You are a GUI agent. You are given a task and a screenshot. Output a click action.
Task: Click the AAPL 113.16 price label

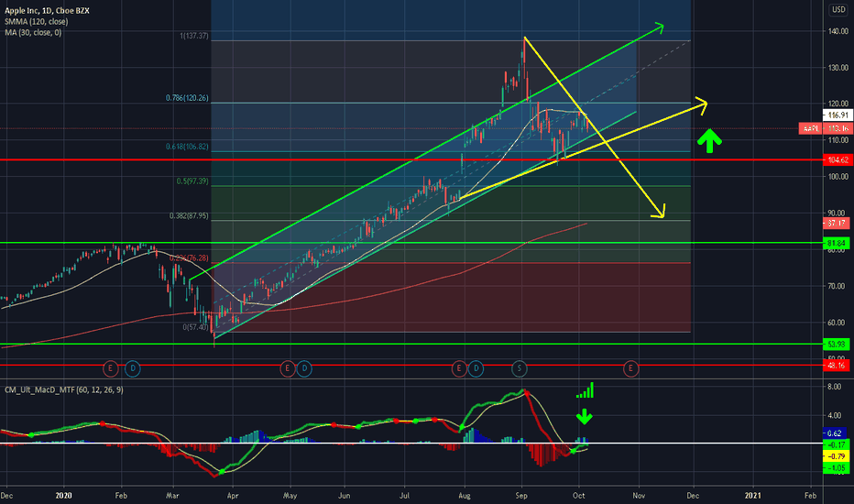click(824, 128)
